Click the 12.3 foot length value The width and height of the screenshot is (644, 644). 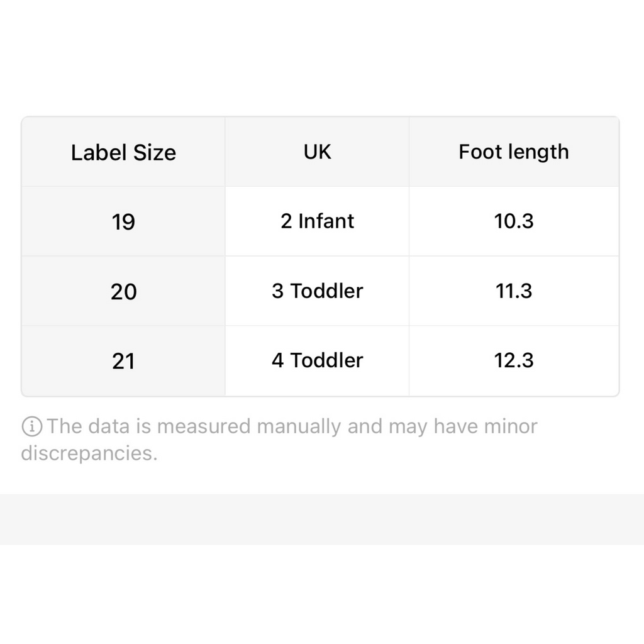pos(514,361)
